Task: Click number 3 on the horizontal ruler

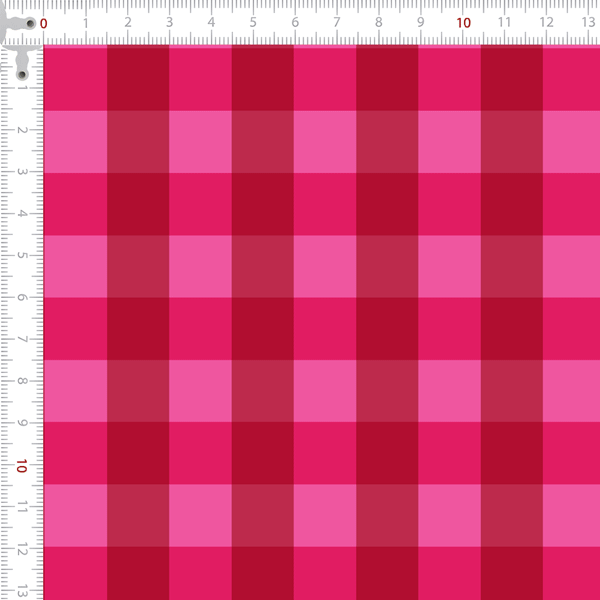Action: pos(170,22)
